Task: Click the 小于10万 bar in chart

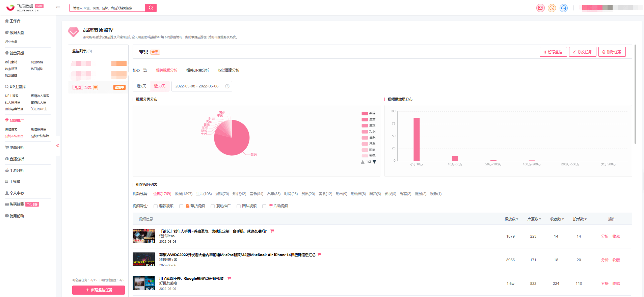Action: point(417,139)
